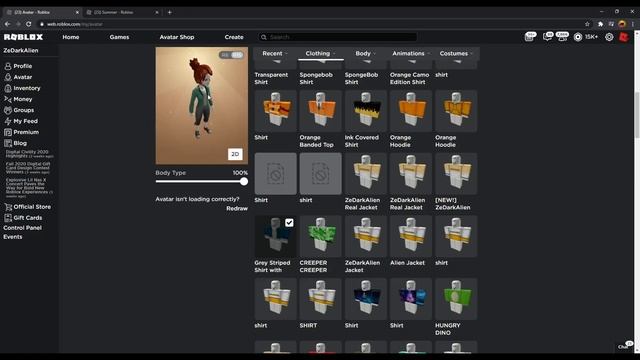Click the 3D avatar preview
The image size is (640, 360).
click(202, 106)
